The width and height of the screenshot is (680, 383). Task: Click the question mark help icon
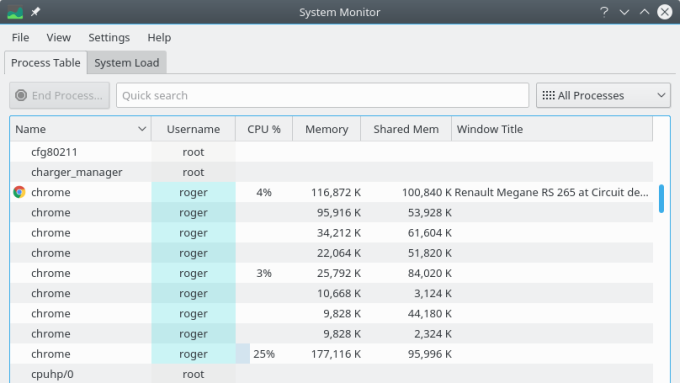pos(604,12)
